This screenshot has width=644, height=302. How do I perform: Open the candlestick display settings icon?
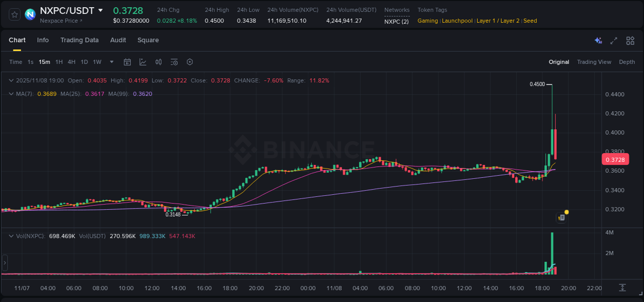click(159, 62)
